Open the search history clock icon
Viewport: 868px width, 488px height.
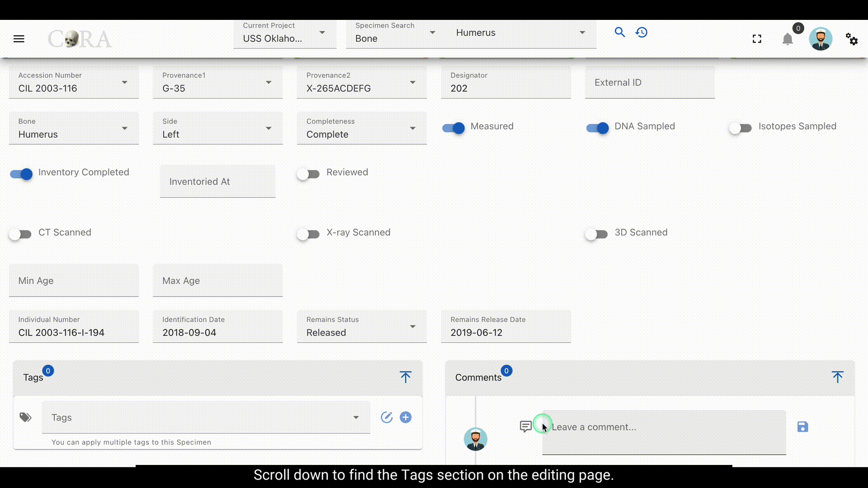pyautogui.click(x=642, y=32)
